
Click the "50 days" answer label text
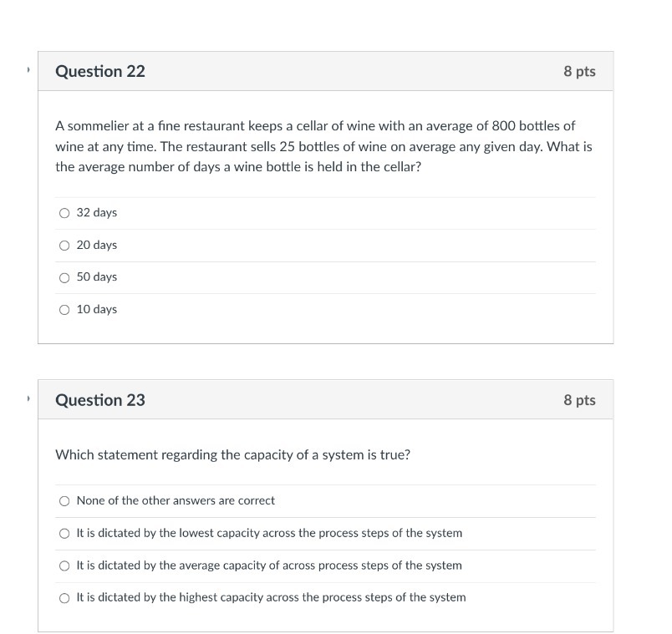coord(96,277)
